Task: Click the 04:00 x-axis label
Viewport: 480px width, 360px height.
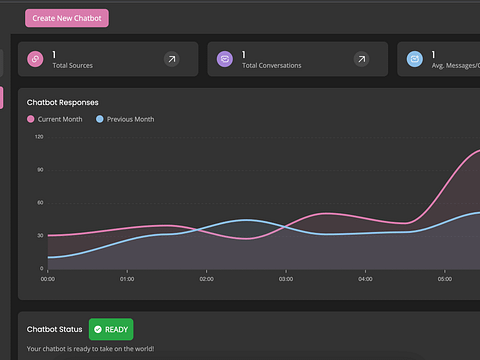Action: click(365, 279)
